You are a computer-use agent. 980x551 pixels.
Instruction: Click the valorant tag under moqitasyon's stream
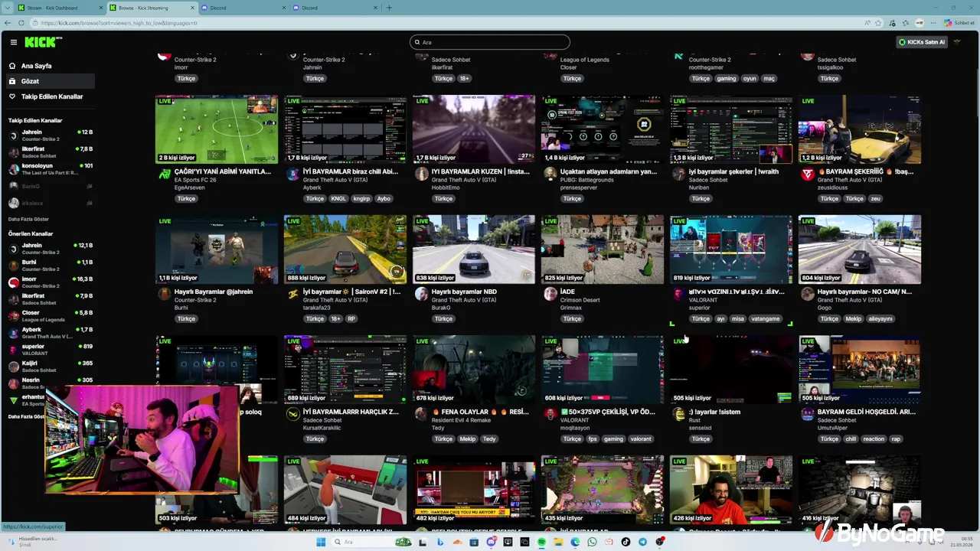click(x=641, y=439)
